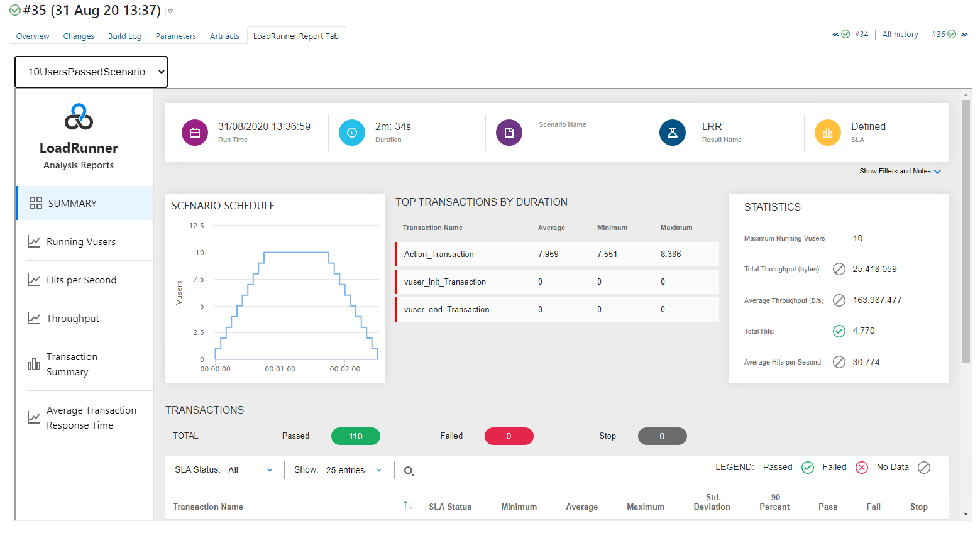980x543 pixels.
Task: Select Running Vusers in sidebar
Action: [x=81, y=242]
